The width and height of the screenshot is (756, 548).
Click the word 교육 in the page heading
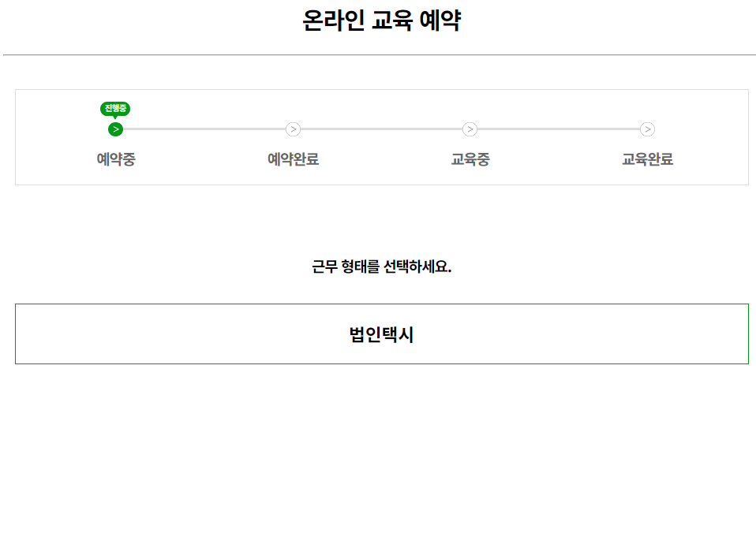point(392,21)
